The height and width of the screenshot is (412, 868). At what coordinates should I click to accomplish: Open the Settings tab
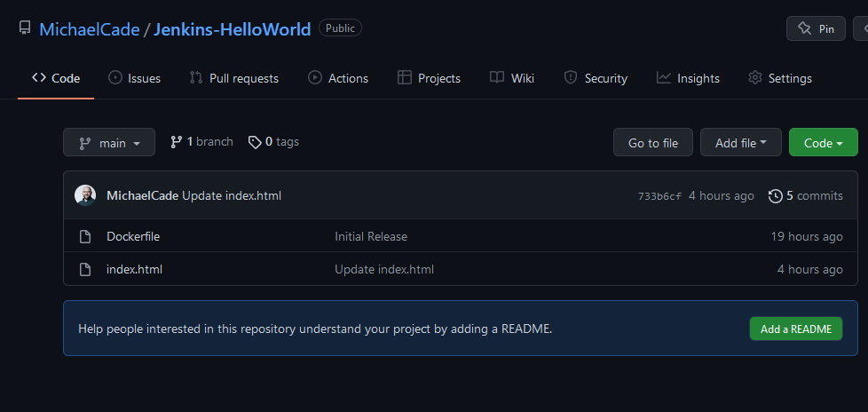[780, 78]
